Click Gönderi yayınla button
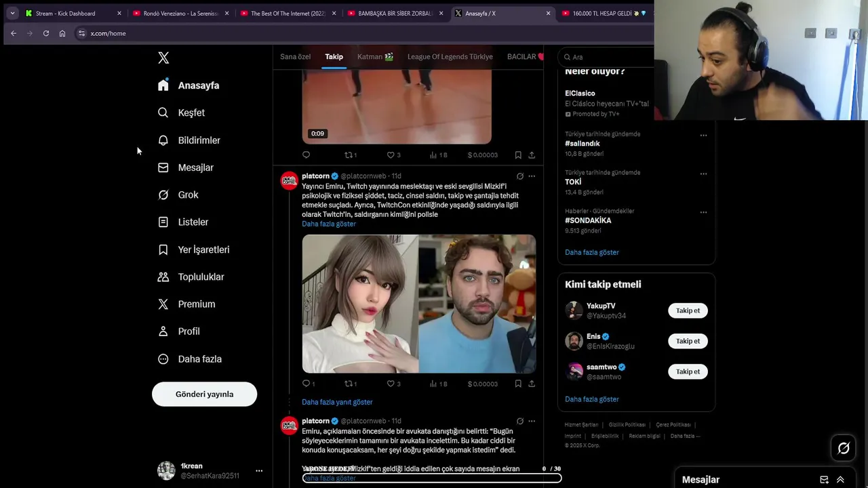The width and height of the screenshot is (868, 488). (x=204, y=394)
